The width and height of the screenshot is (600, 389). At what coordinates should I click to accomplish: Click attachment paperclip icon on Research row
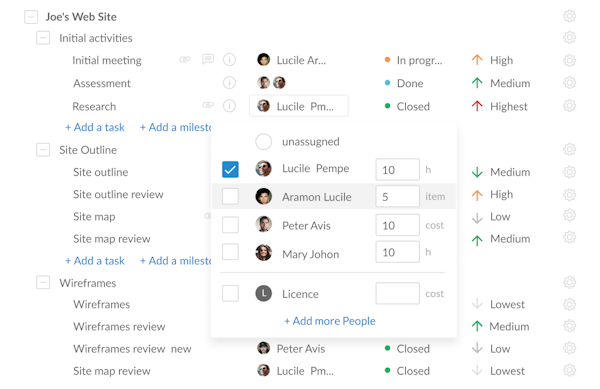coord(208,105)
